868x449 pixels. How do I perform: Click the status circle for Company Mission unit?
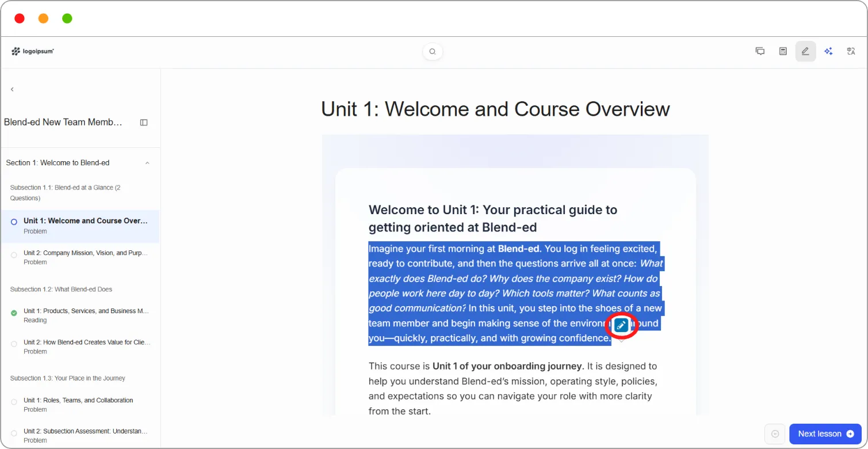[14, 255]
